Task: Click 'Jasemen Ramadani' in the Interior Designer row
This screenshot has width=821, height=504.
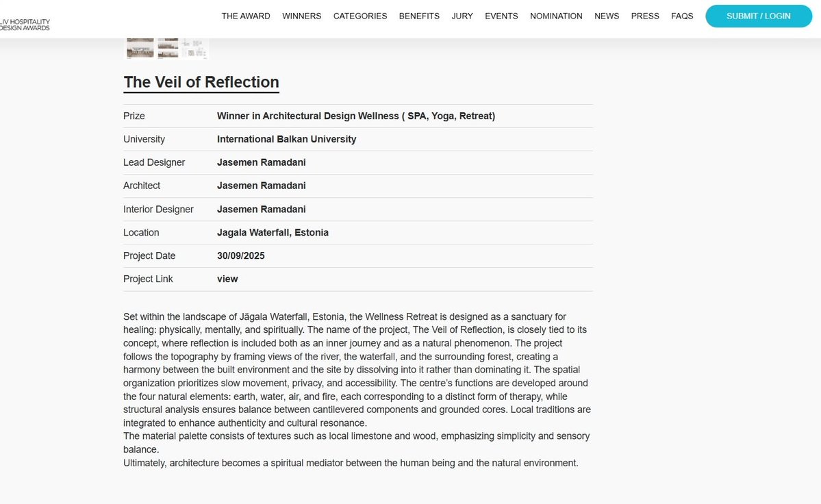Action: click(x=262, y=210)
